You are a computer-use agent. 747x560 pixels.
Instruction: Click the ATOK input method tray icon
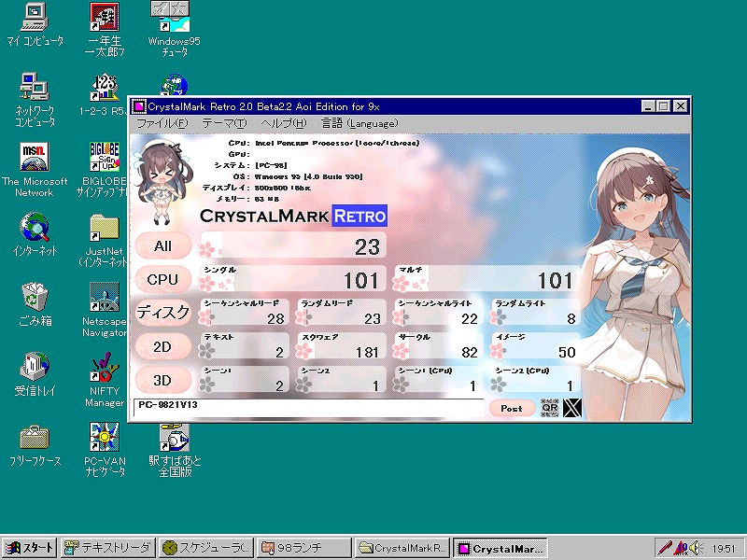pos(681,548)
